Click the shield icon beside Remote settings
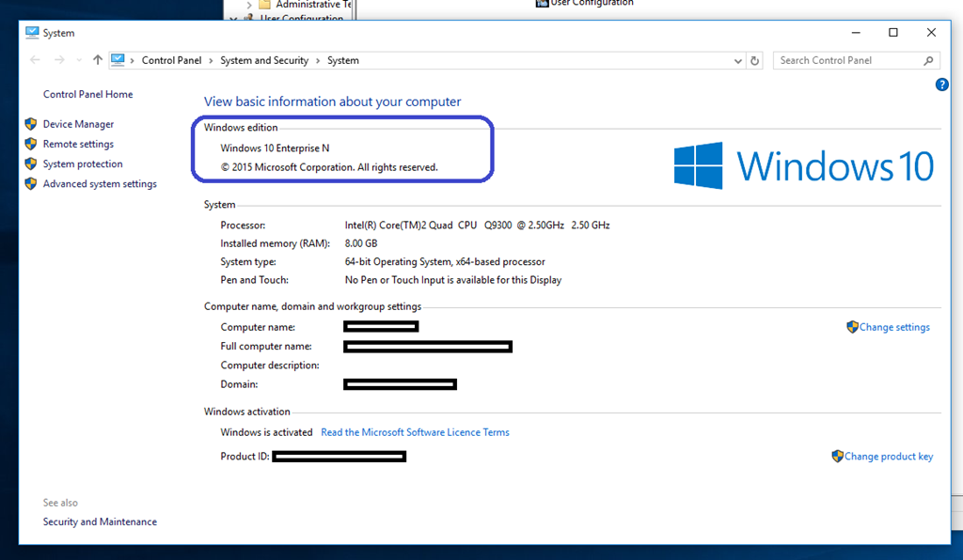Screen dimensions: 963x560 coord(31,144)
